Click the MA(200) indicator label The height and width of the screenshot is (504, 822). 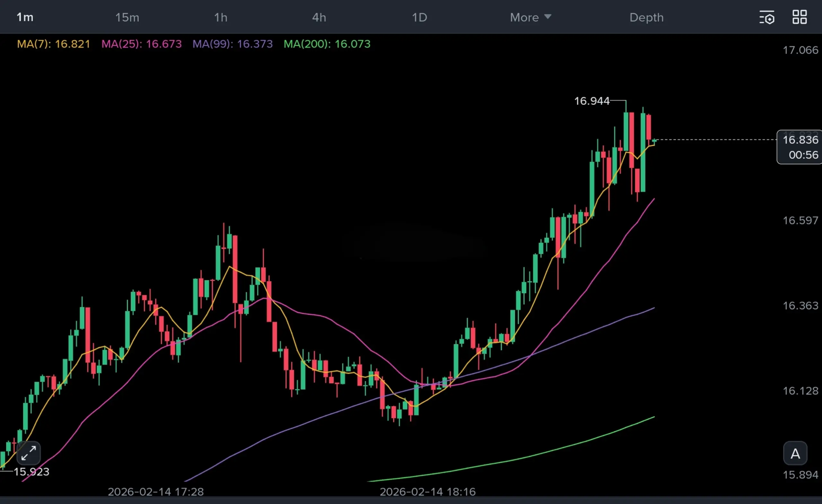click(x=327, y=44)
